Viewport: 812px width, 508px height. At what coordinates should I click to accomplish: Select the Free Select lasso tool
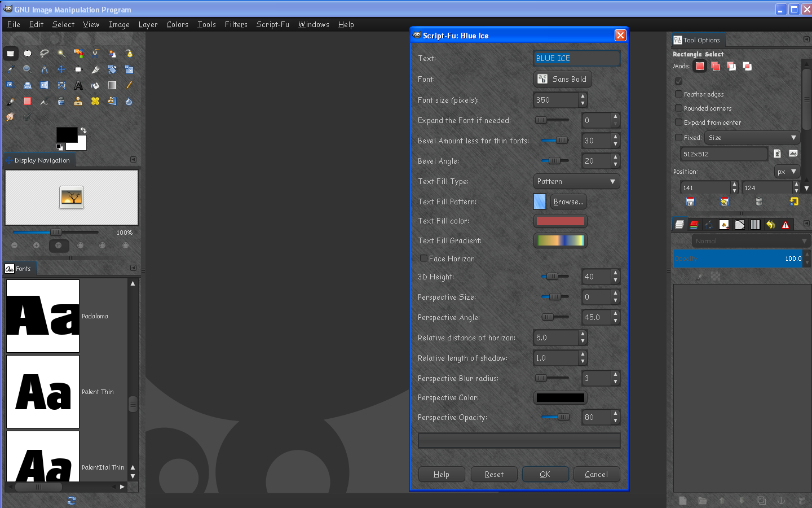(x=44, y=54)
